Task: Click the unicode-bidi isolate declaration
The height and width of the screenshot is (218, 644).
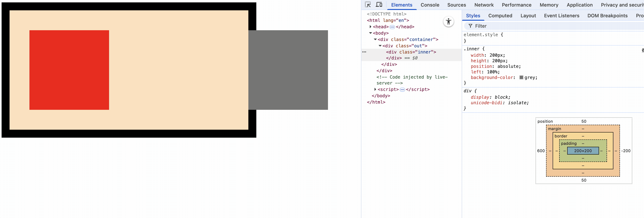Action: click(x=500, y=103)
